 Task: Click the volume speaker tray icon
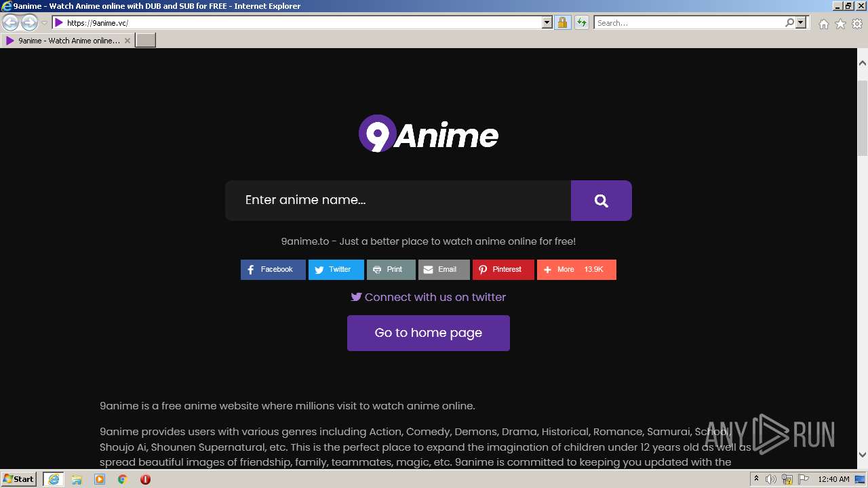point(771,479)
